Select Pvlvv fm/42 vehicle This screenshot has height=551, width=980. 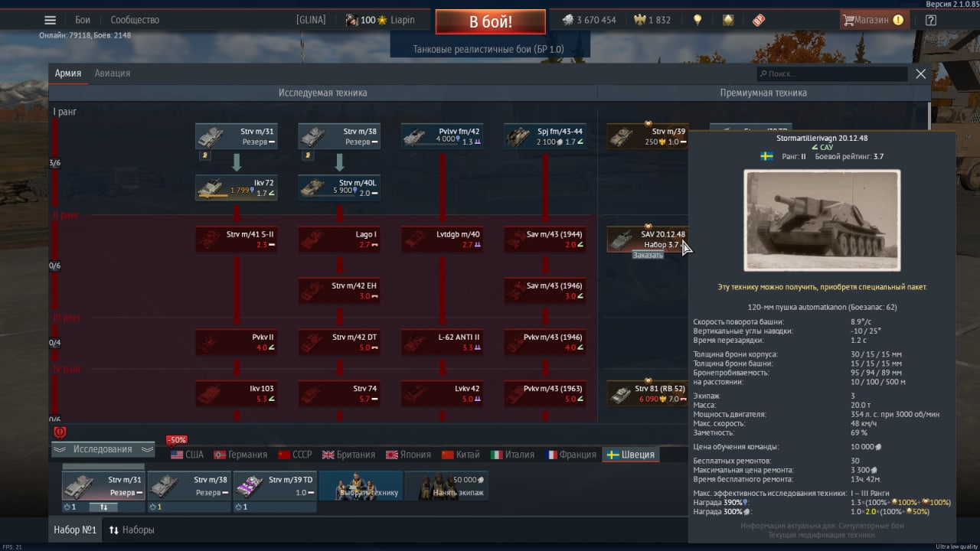tap(443, 137)
